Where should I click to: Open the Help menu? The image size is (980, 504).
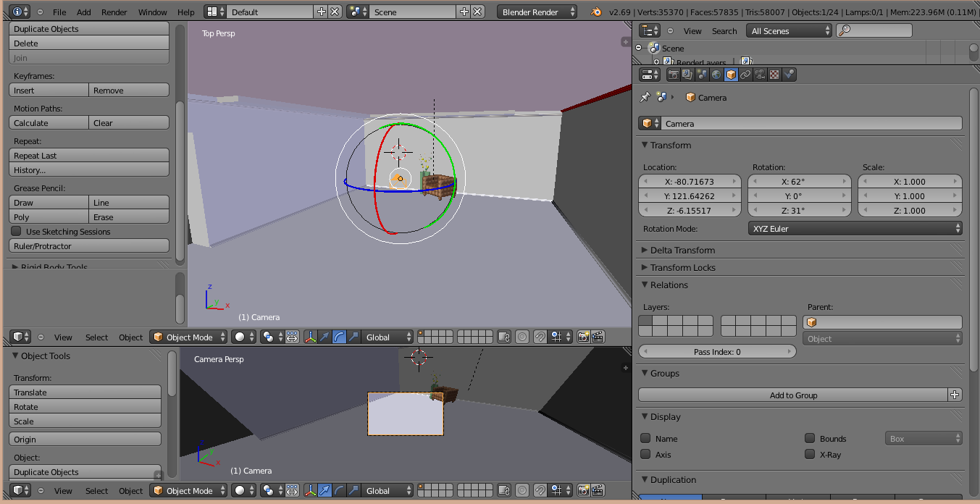[x=186, y=12]
